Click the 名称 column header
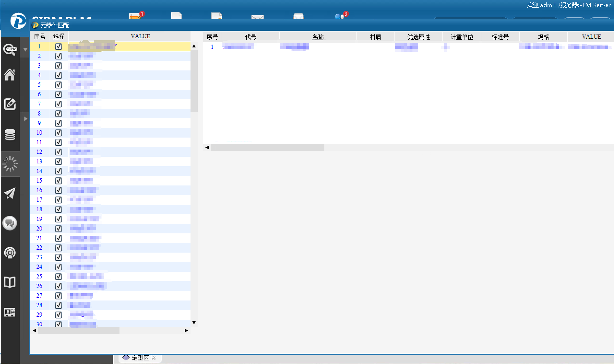 coord(318,37)
